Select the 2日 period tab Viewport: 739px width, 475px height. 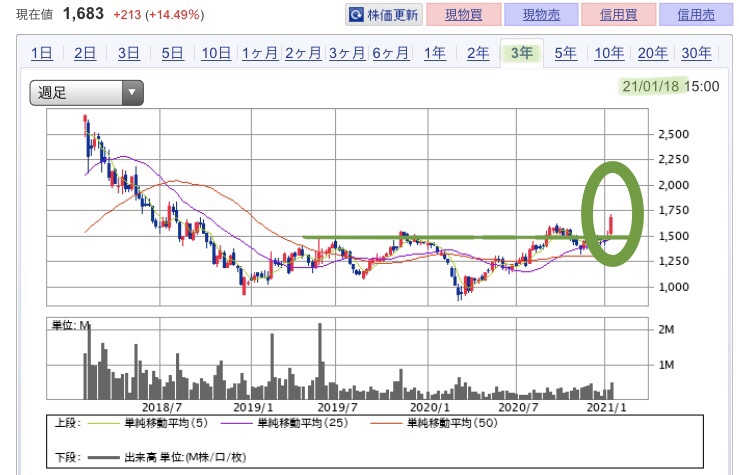tap(85, 54)
